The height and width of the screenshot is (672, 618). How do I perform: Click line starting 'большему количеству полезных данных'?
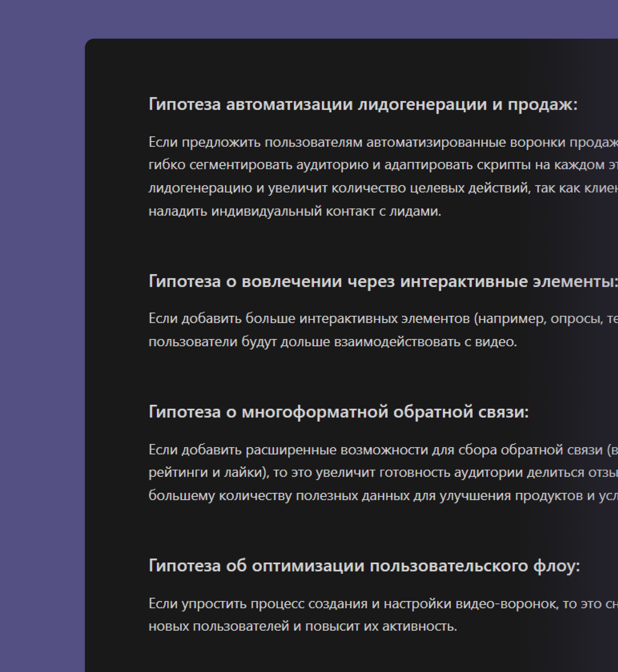point(383,496)
